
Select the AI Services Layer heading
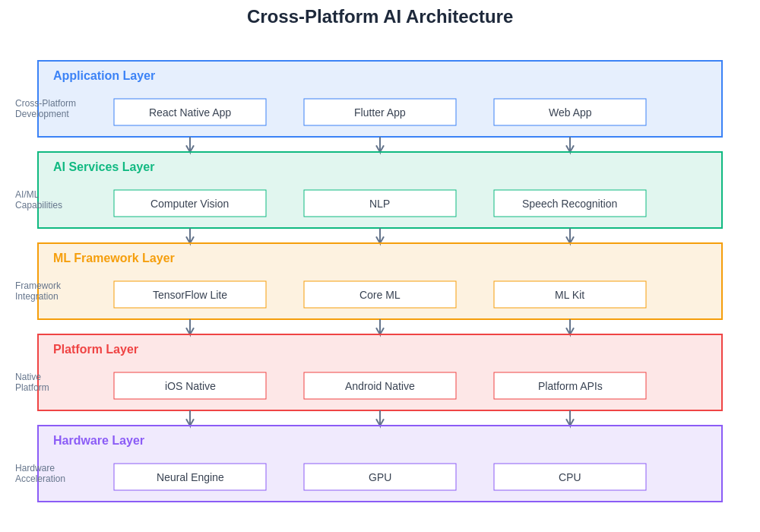pos(103,167)
